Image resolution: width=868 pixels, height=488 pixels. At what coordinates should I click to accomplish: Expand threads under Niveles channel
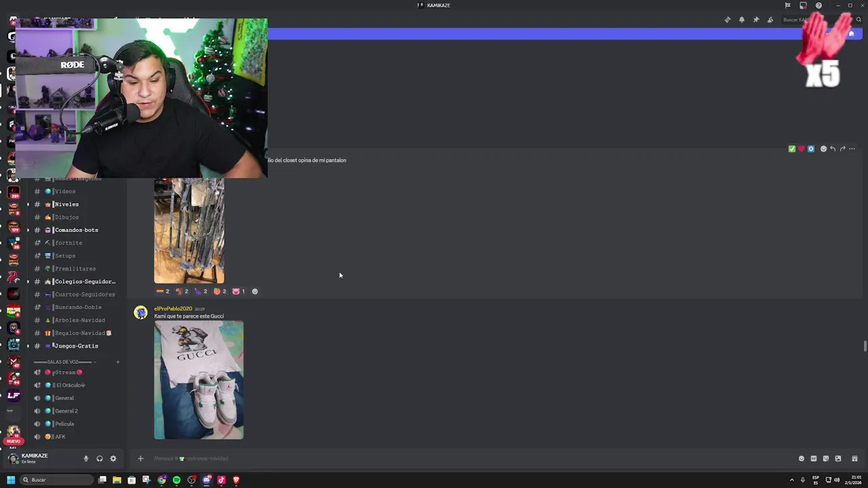(28, 205)
